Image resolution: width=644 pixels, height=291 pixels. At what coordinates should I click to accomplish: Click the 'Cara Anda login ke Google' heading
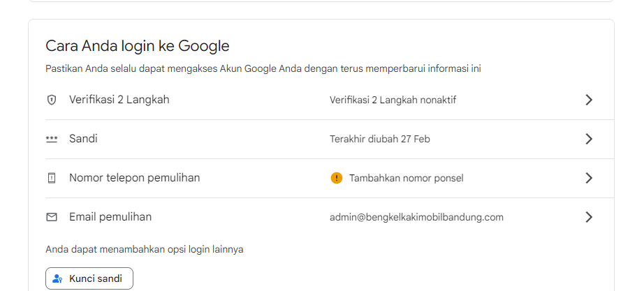(137, 46)
